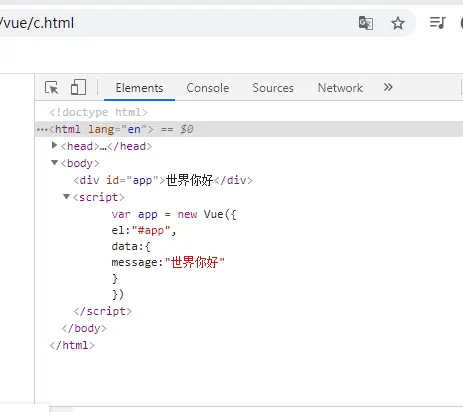Open the ellipsis actions on html row
Image resolution: width=463 pixels, height=412 pixels.
pos(42,130)
